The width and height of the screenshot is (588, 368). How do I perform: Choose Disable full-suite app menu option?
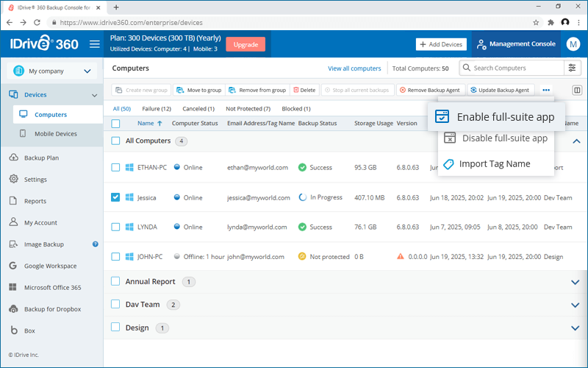coord(495,138)
